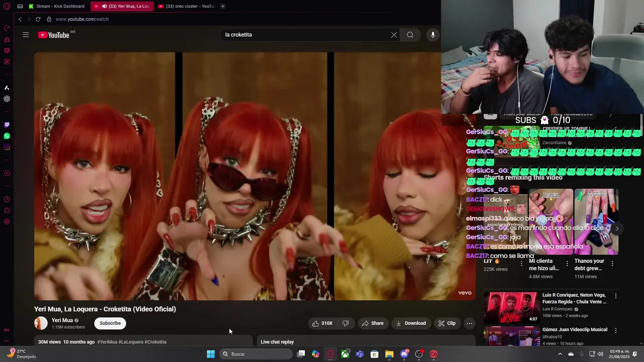
Task: Open sidebar settings gear icon
Action: pyautogui.click(x=7, y=222)
